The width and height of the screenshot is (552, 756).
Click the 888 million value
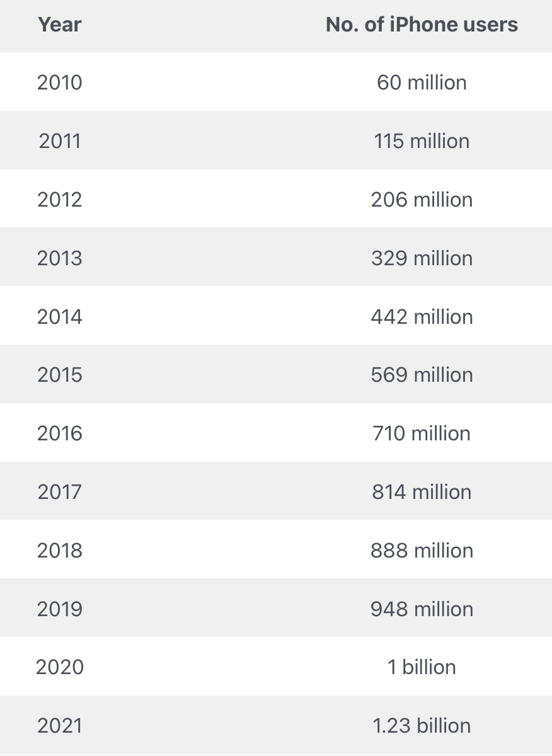[422, 550]
